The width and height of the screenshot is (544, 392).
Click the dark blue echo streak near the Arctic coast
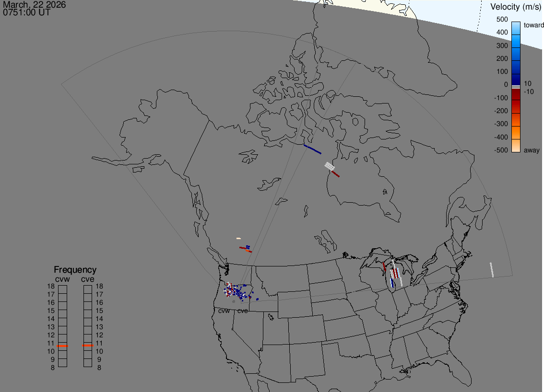(312, 150)
